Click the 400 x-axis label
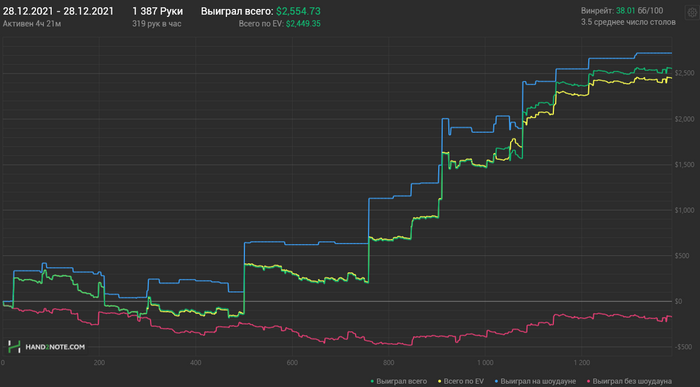This screenshot has height=387, width=700. coord(196,363)
